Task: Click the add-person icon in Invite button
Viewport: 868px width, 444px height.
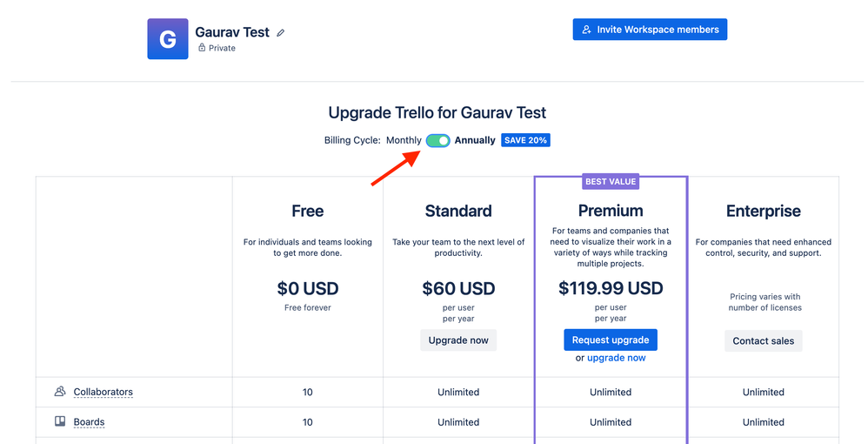Action: (587, 30)
